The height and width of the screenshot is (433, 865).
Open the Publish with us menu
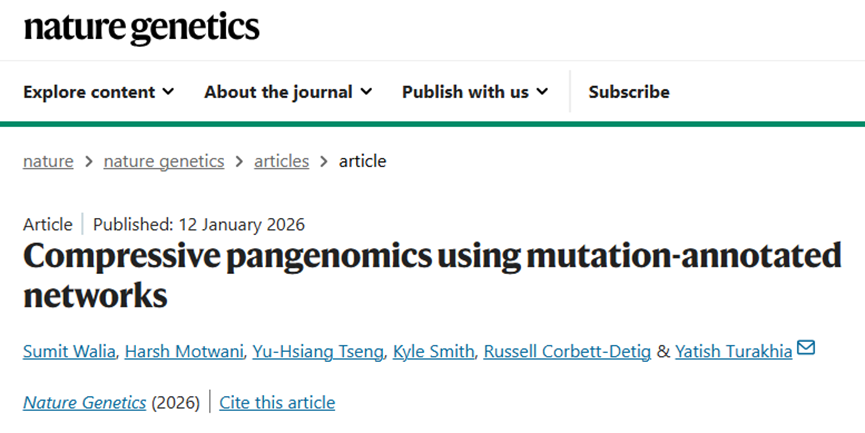tap(475, 92)
